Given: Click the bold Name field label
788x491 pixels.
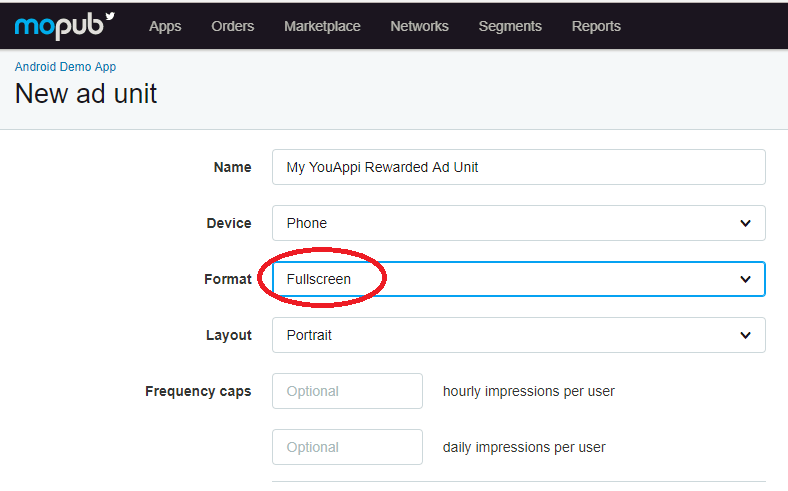Looking at the screenshot, I should [232, 167].
